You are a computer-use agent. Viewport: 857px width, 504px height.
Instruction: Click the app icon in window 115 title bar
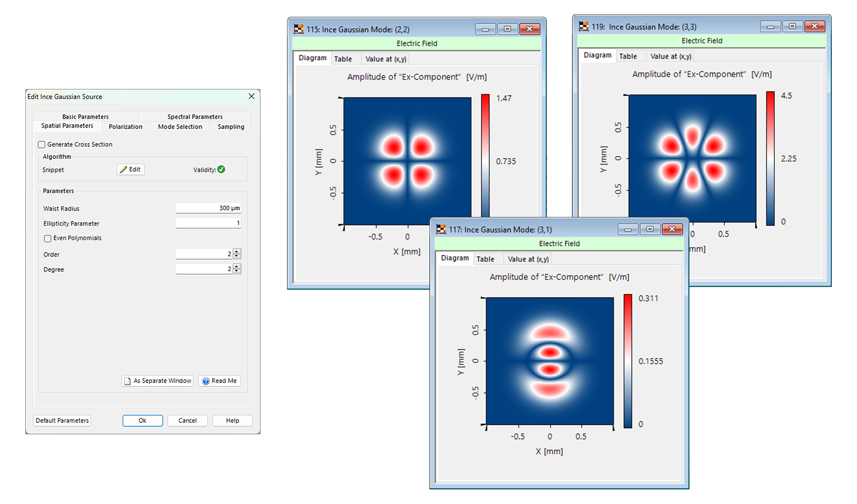point(299,29)
